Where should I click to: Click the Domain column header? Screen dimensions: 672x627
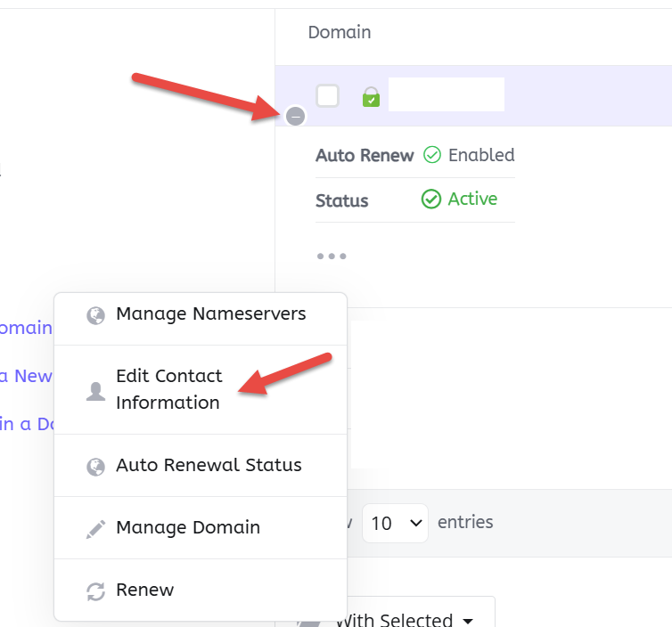click(x=340, y=33)
